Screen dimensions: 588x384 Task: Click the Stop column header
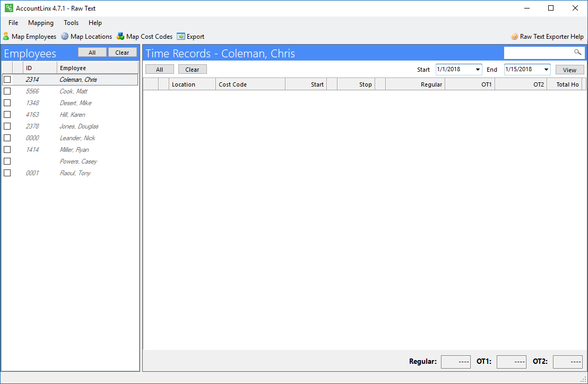pos(356,84)
